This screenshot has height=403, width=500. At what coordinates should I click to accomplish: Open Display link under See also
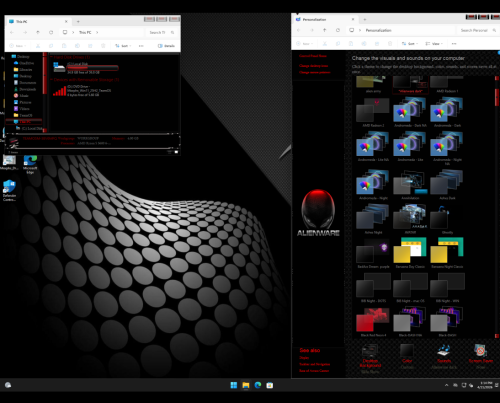click(x=304, y=358)
